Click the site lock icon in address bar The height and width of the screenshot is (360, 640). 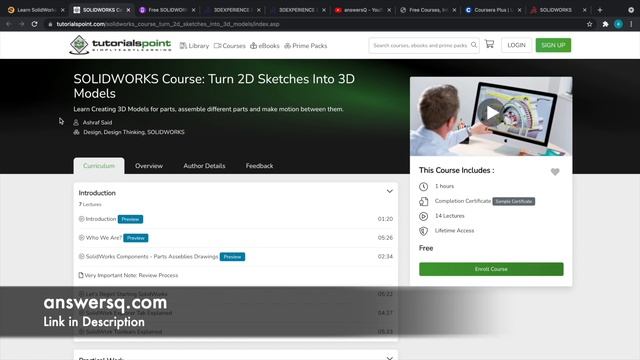50,24
